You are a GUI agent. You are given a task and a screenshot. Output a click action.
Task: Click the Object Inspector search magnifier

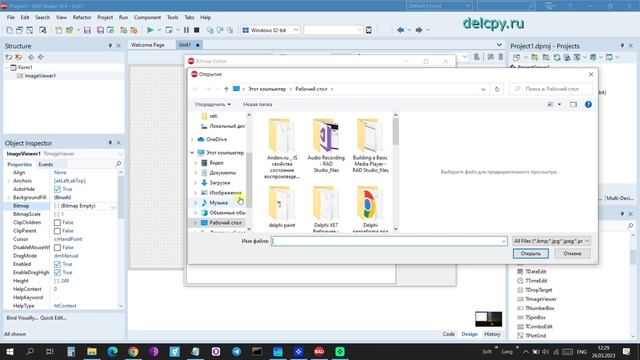pyautogui.click(x=118, y=164)
